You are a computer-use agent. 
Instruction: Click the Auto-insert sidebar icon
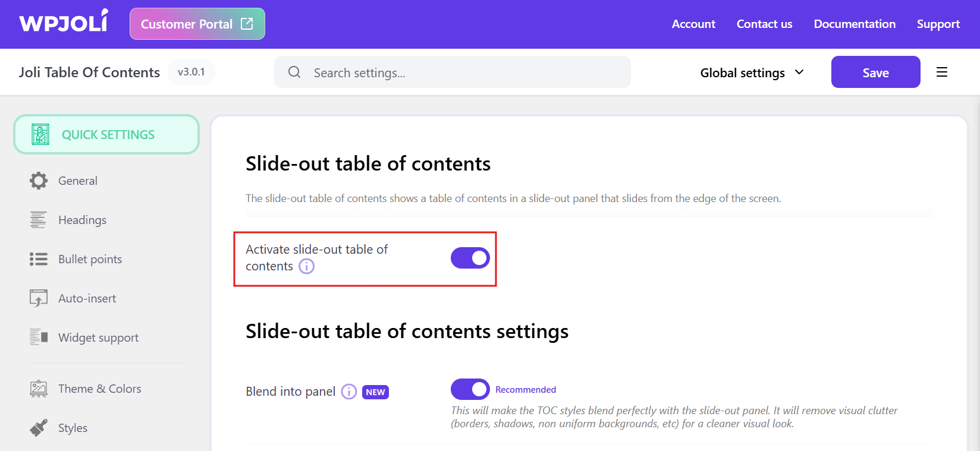(39, 298)
